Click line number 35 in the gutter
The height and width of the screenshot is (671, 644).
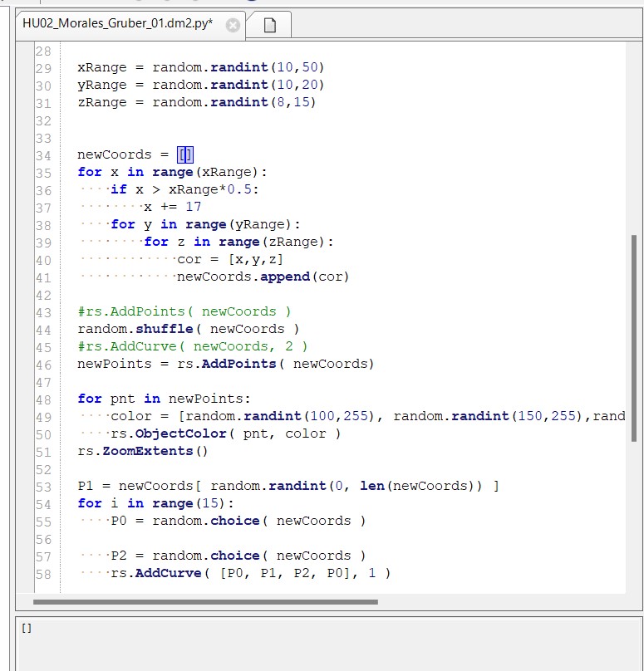pos(44,173)
